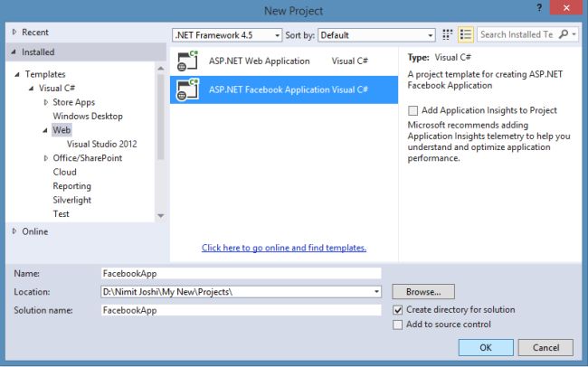
Task: Click the Name field with FacebookApp
Action: (242, 273)
